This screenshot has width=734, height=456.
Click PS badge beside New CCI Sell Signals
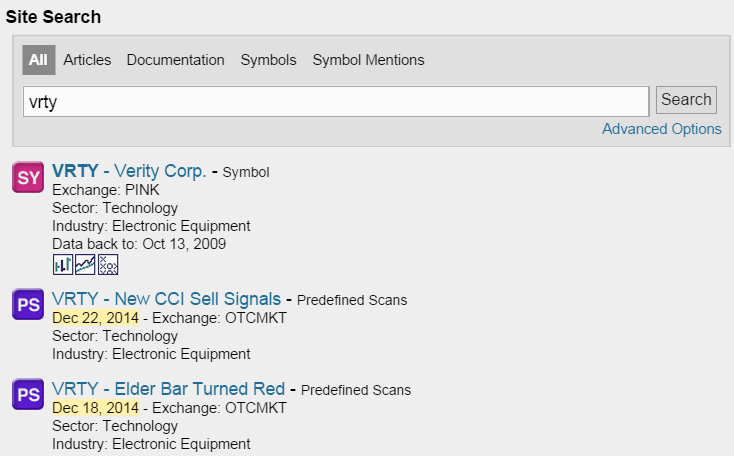point(28,304)
